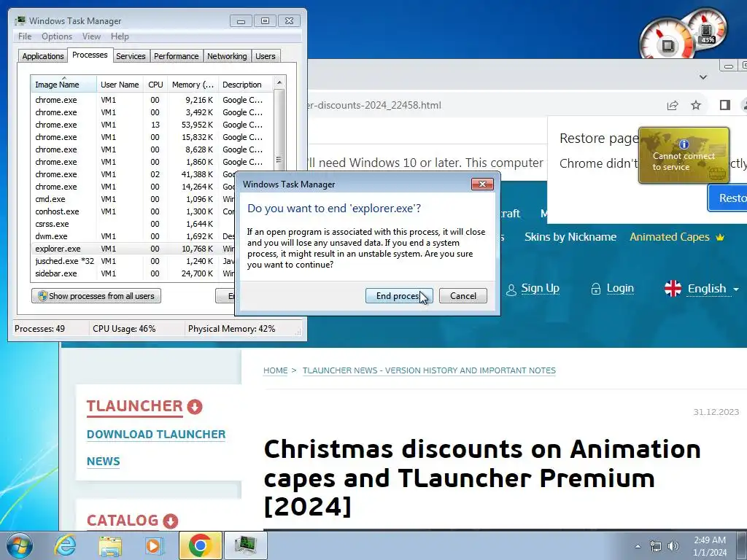Click the HOME breadcrumb link

tap(275, 370)
